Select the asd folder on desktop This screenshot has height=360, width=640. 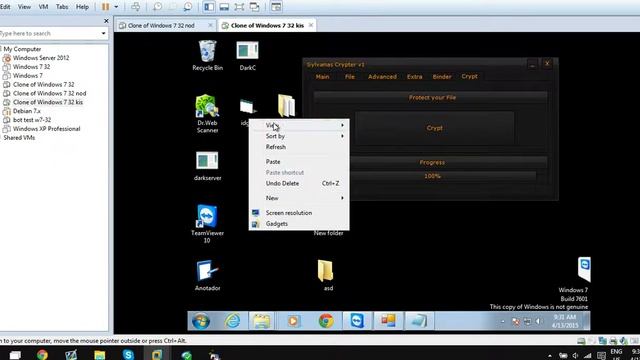coord(326,276)
